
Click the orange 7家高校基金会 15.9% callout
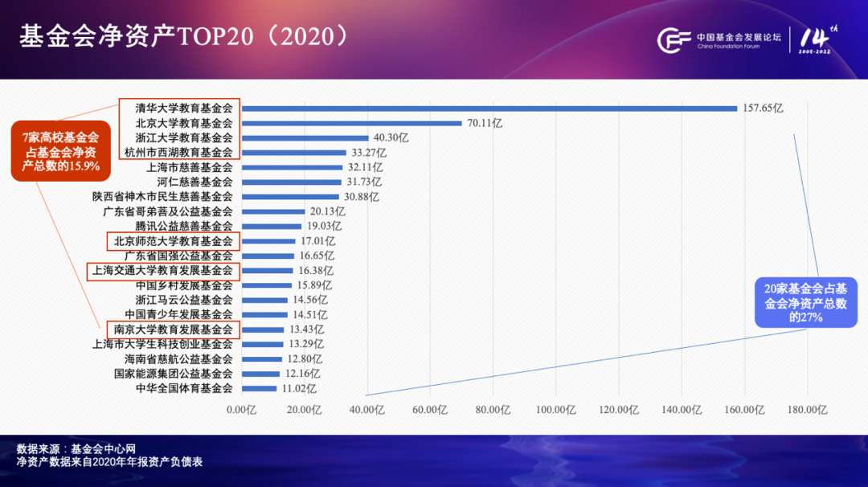[61, 151]
